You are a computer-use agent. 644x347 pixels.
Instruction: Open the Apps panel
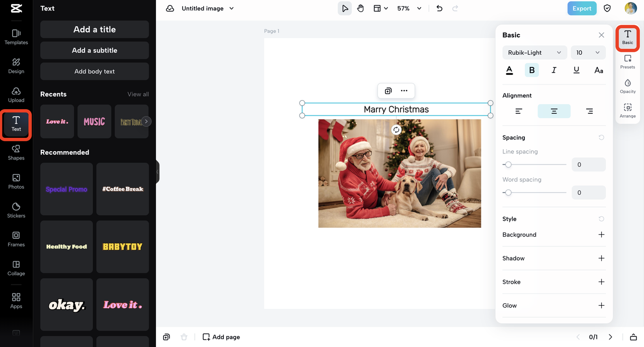click(x=16, y=301)
